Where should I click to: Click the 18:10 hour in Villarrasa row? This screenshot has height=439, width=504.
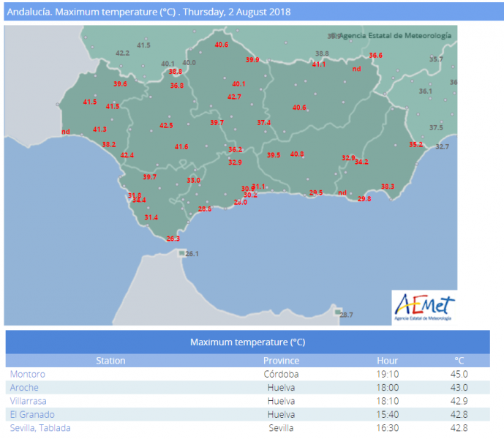pos(388,401)
